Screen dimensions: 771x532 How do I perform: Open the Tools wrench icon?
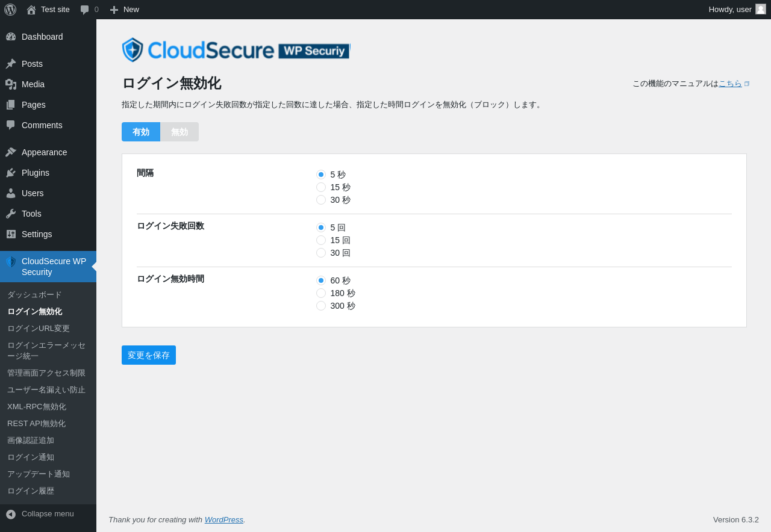[11, 214]
